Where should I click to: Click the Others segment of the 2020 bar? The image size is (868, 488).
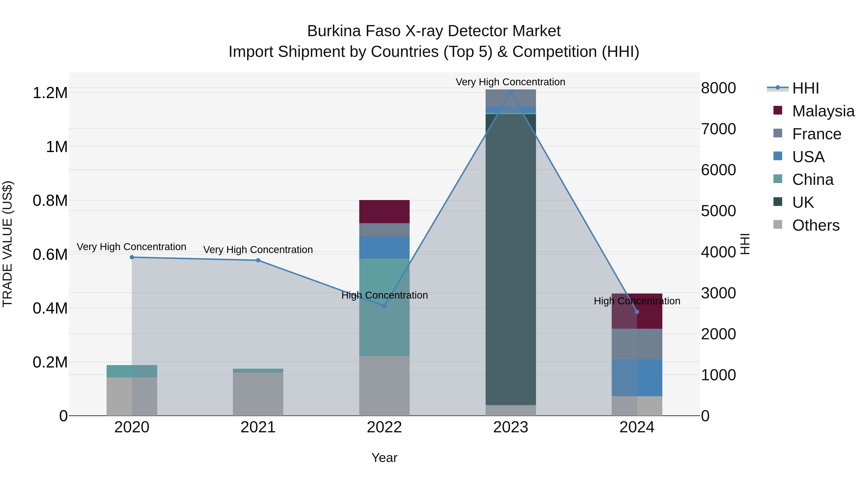pos(132,396)
